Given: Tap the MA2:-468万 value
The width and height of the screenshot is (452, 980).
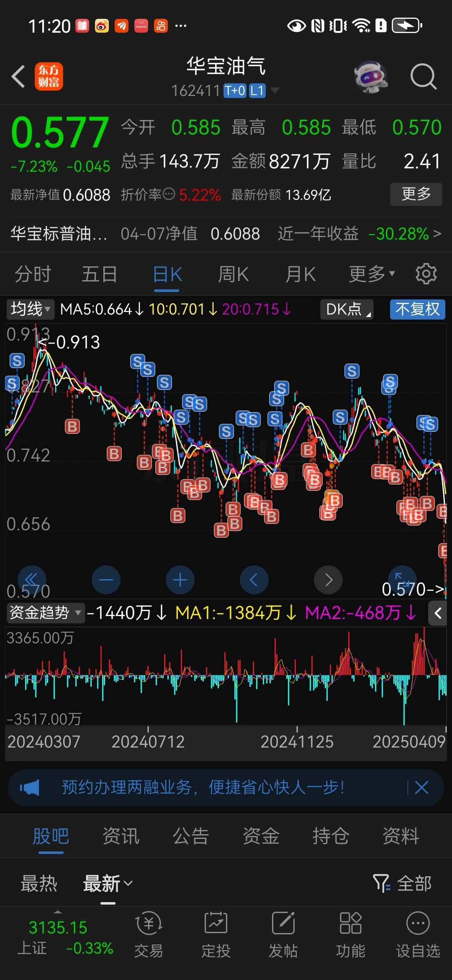Looking at the screenshot, I should 360,613.
